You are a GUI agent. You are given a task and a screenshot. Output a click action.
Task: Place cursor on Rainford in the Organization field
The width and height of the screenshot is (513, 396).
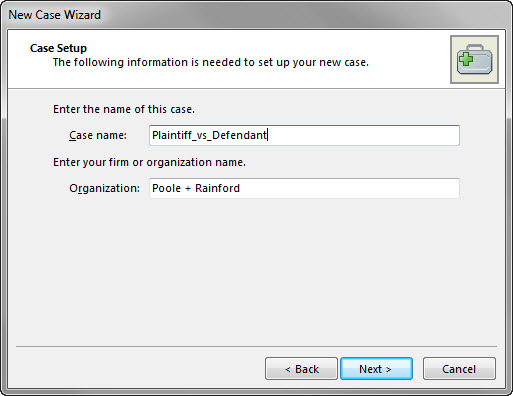pyautogui.click(x=217, y=188)
